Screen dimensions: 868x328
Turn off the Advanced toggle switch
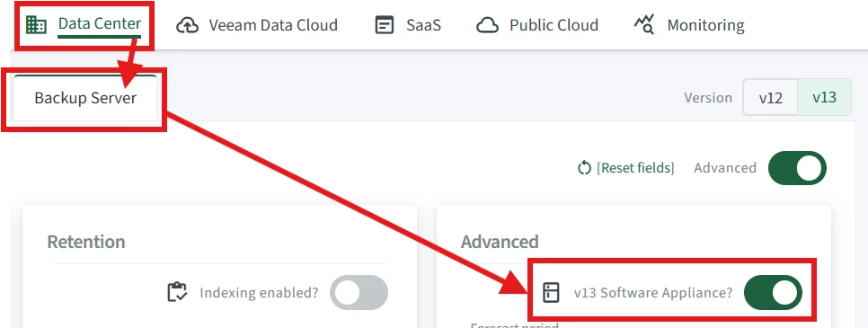tap(797, 168)
